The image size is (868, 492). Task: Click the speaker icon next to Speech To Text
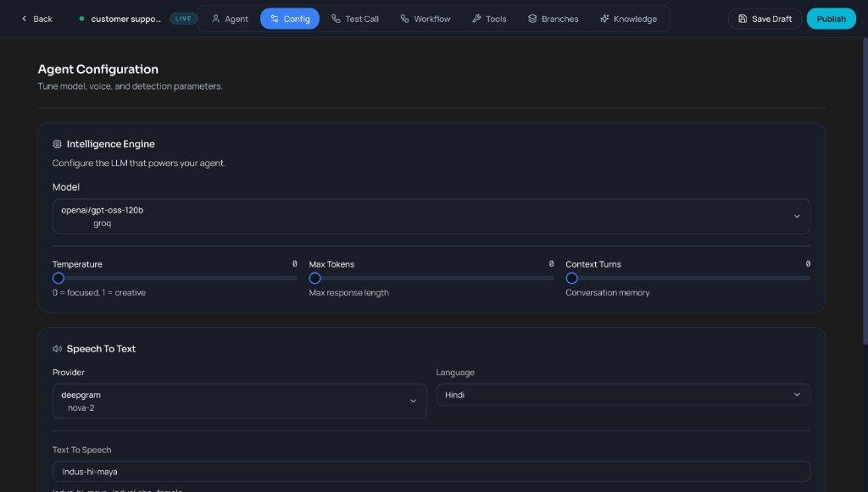point(56,348)
